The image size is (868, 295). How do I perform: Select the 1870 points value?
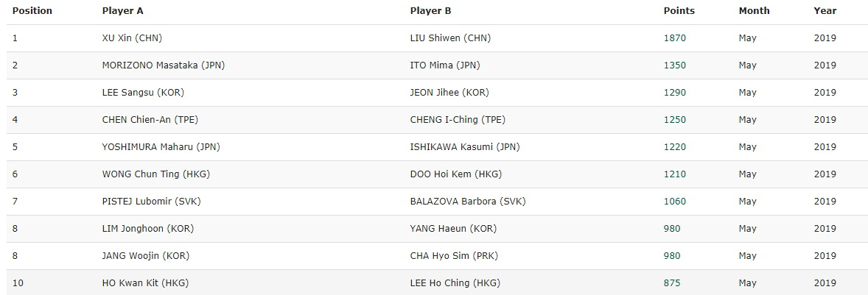pyautogui.click(x=675, y=38)
